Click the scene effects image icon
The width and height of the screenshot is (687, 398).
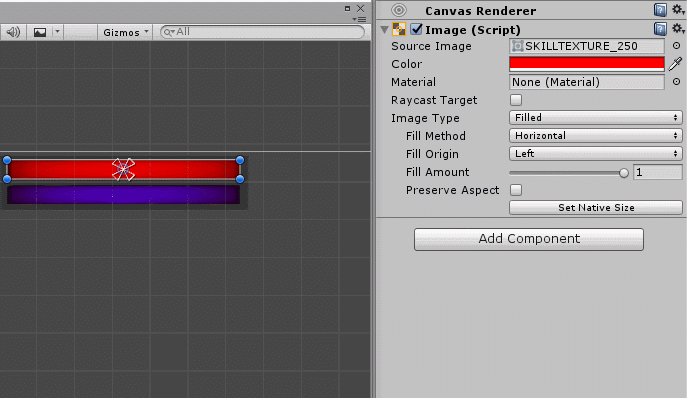[x=40, y=32]
